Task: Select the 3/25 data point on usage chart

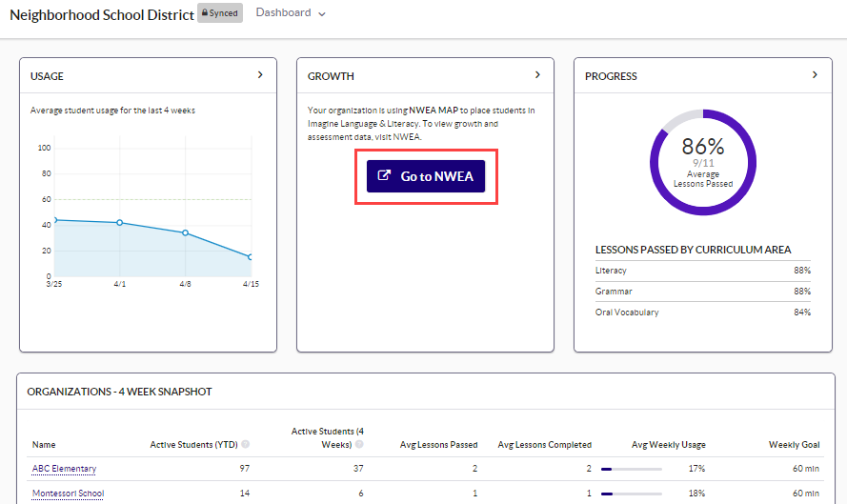Action: click(x=55, y=220)
